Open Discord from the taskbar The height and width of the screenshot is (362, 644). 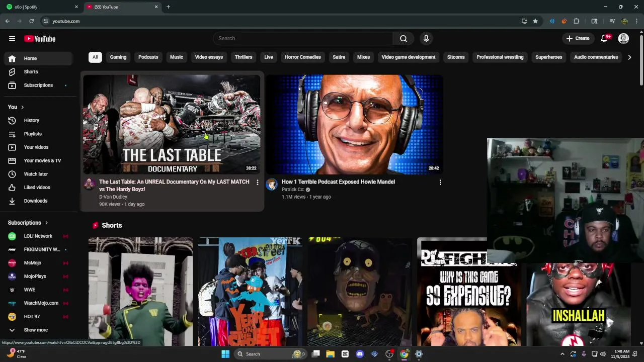tap(360, 354)
